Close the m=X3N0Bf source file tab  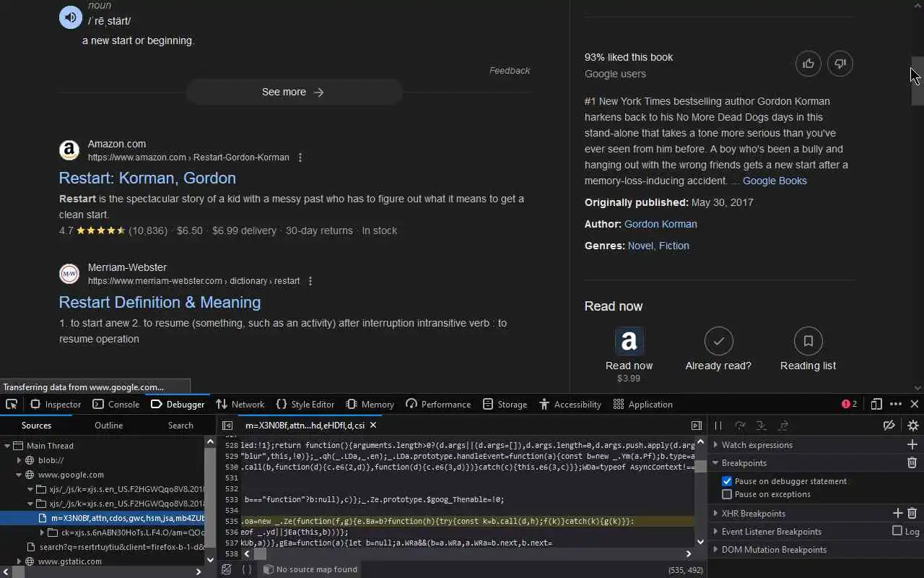[x=373, y=426]
